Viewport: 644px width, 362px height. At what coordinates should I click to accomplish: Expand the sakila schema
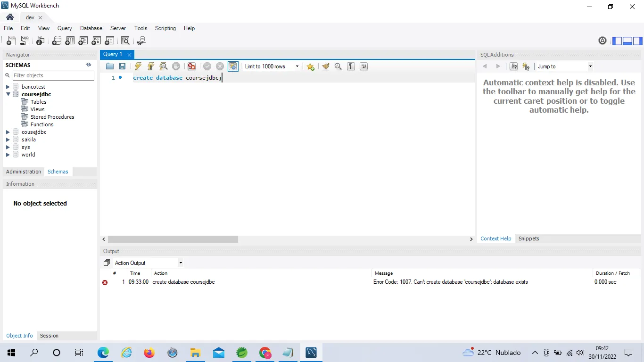pyautogui.click(x=8, y=140)
